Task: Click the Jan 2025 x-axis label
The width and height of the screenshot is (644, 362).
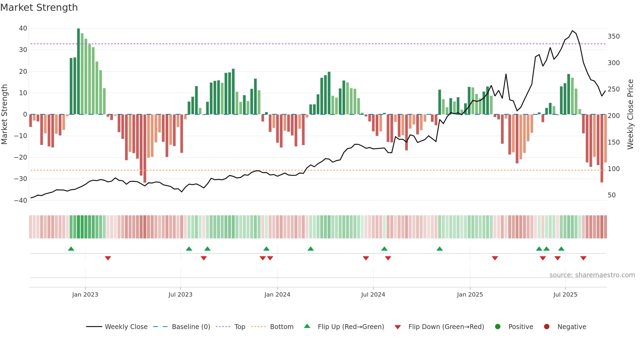Action: 470,294
